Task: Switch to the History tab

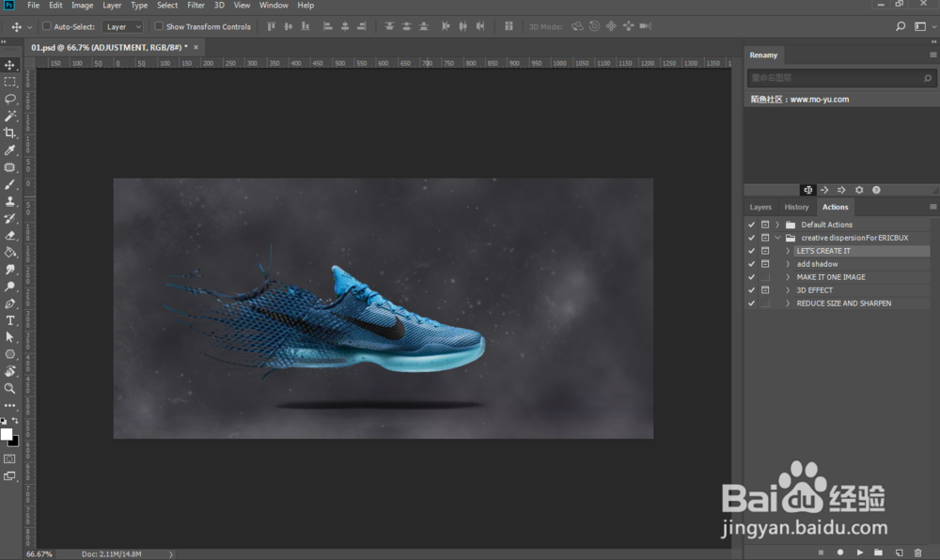Action: [x=796, y=207]
